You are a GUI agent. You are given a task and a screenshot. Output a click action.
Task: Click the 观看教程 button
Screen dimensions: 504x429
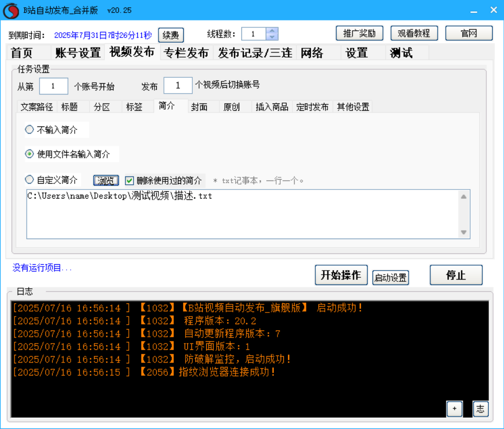point(414,33)
